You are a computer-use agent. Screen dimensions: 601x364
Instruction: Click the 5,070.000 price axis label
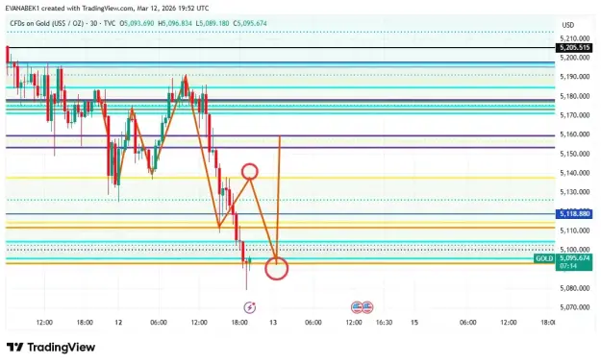tap(574, 307)
